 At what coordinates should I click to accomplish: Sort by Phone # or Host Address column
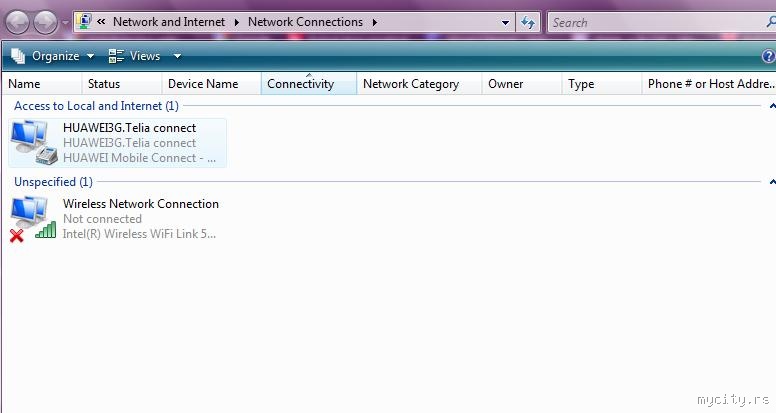(x=709, y=84)
